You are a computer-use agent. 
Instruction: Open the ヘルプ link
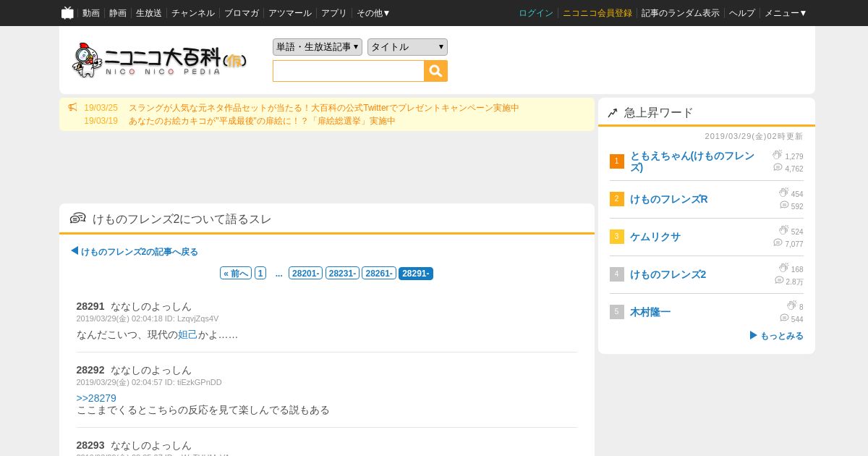pyautogui.click(x=742, y=13)
